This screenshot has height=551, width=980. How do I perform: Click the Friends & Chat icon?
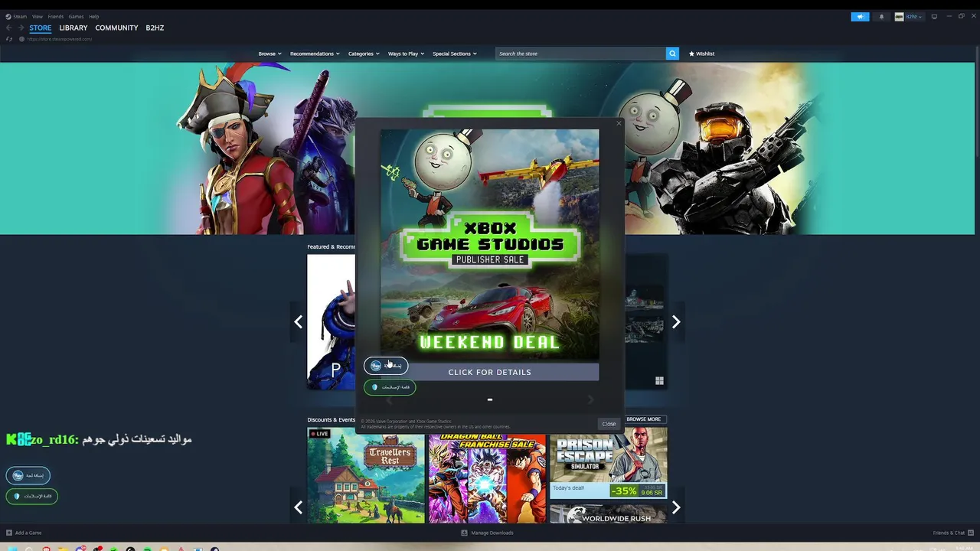(x=970, y=533)
